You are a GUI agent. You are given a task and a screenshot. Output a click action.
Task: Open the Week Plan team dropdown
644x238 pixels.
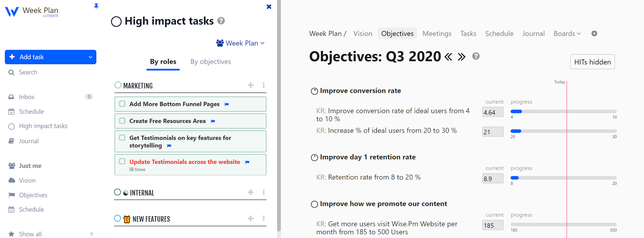[x=240, y=43]
